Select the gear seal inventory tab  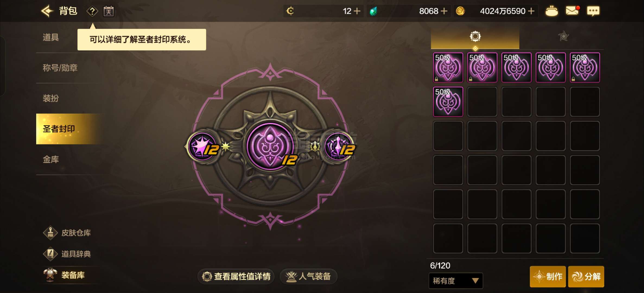pyautogui.click(x=475, y=36)
